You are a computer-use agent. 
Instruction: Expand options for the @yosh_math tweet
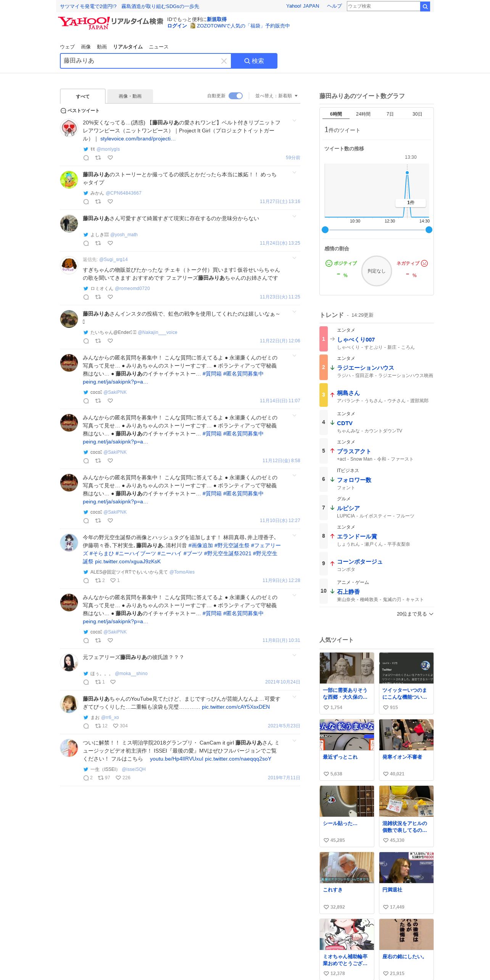click(294, 217)
